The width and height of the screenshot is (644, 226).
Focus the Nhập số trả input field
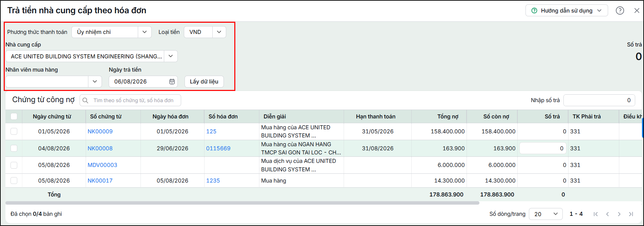click(x=599, y=100)
